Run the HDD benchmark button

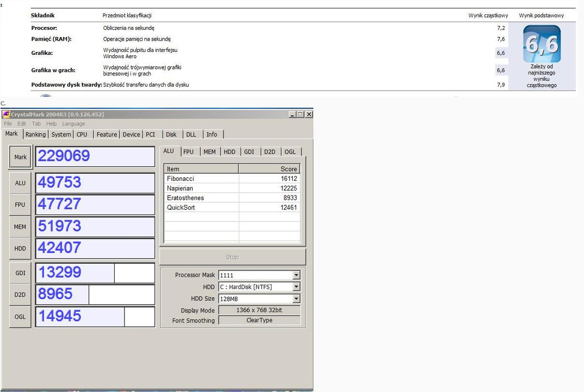[21, 248]
